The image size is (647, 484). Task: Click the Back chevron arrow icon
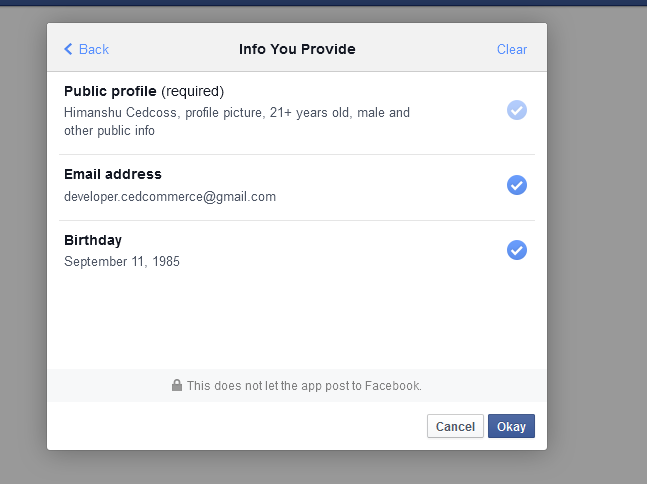(68, 49)
